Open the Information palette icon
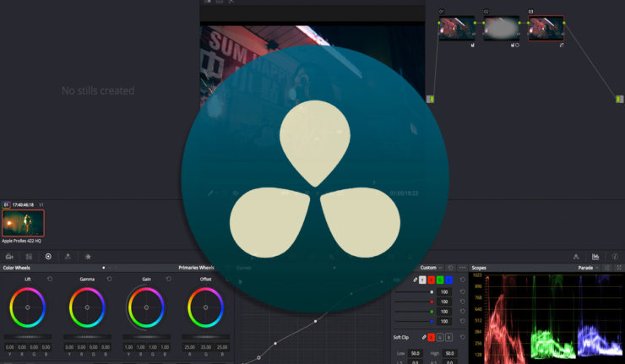Screen dimensions: 625x364 pyautogui.click(x=615, y=257)
